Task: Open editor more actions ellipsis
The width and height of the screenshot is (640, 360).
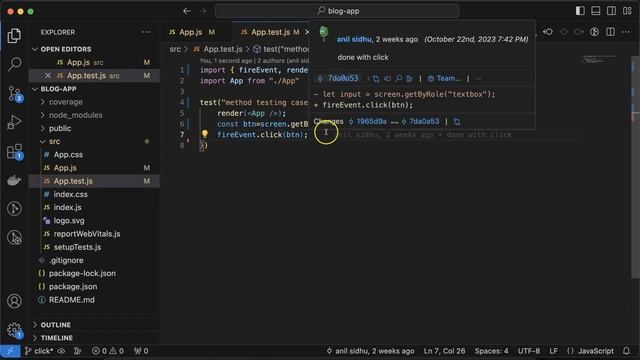Action: 626,32
